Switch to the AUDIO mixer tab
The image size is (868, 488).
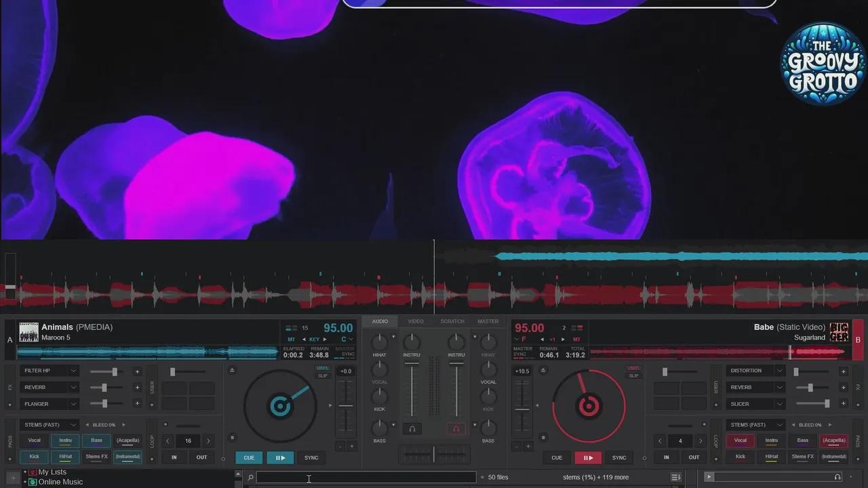pos(380,321)
